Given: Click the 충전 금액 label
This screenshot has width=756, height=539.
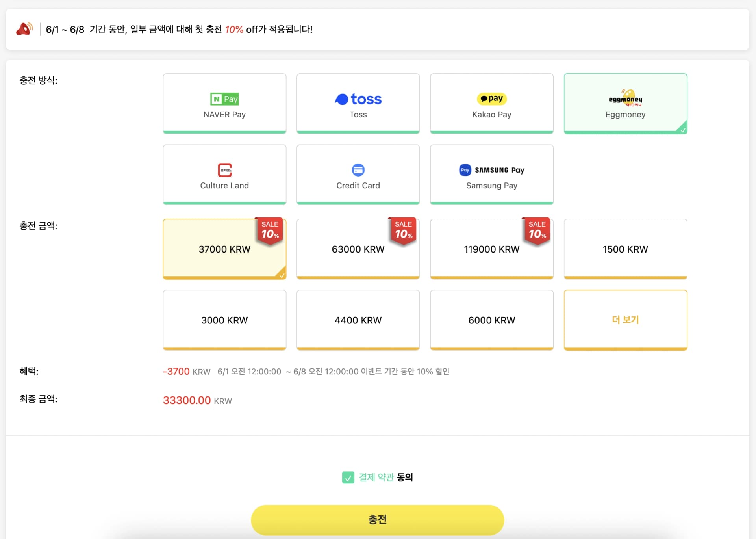Looking at the screenshot, I should [39, 226].
